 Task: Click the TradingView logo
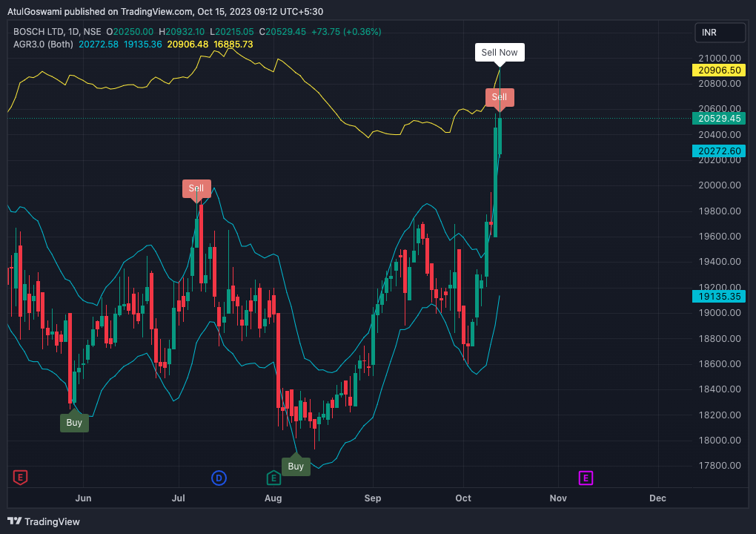pos(44,521)
